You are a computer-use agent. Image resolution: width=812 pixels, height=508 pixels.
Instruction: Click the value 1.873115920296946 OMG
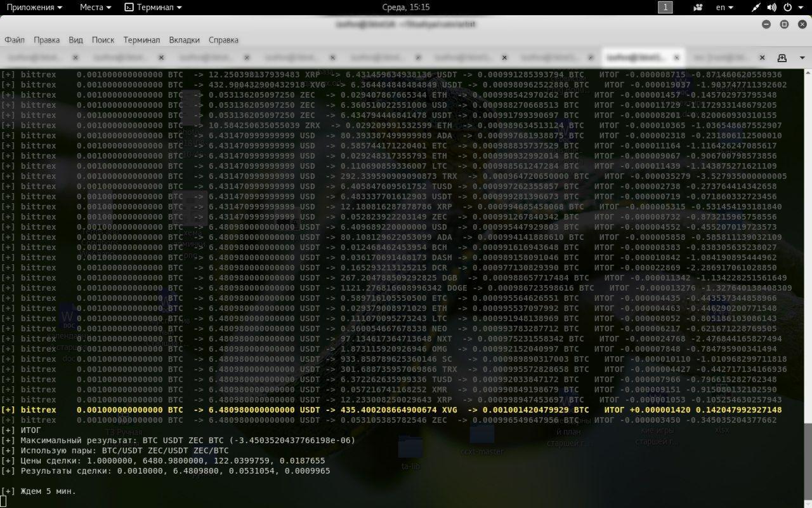coord(394,349)
